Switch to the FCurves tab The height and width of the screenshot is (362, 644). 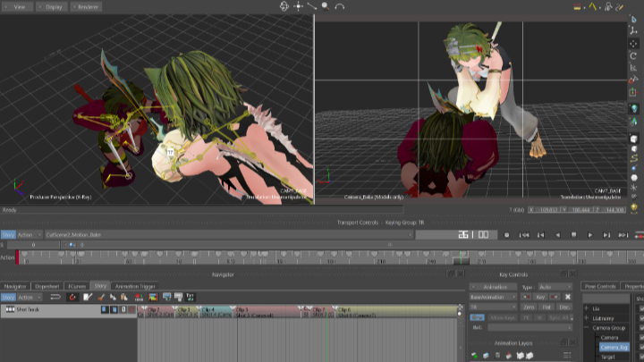pos(77,287)
